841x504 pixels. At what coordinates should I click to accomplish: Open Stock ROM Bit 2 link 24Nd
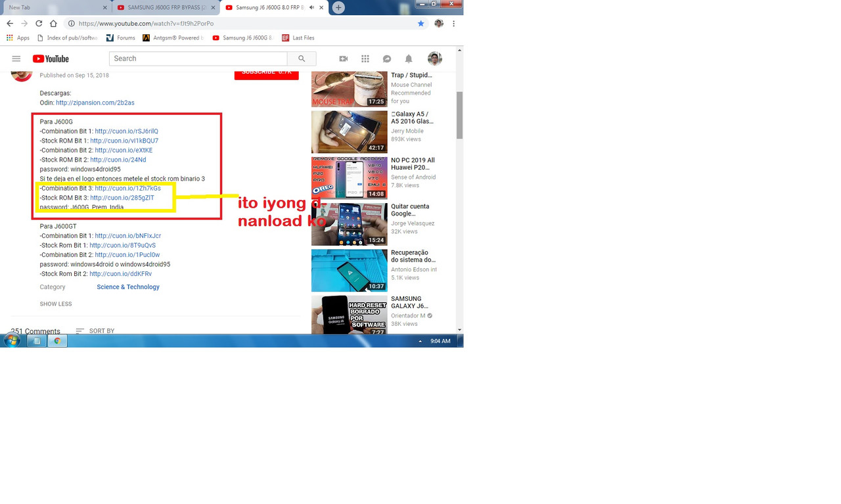click(x=118, y=160)
